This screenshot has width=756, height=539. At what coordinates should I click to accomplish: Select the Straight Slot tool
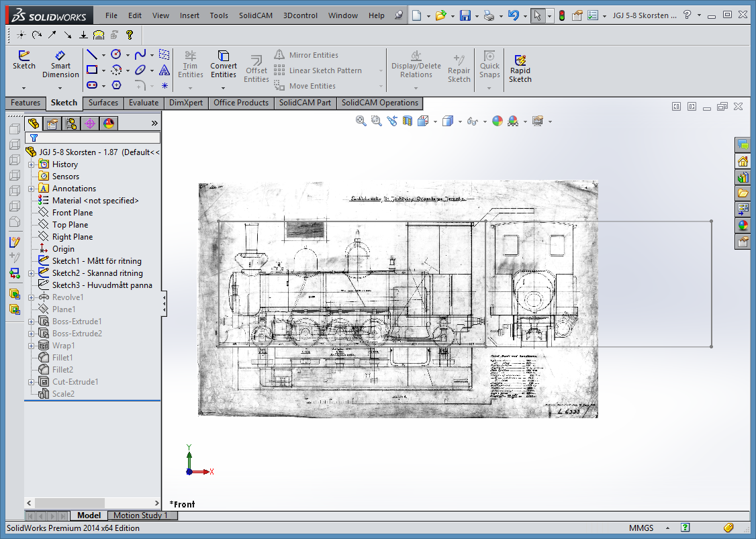coord(91,85)
